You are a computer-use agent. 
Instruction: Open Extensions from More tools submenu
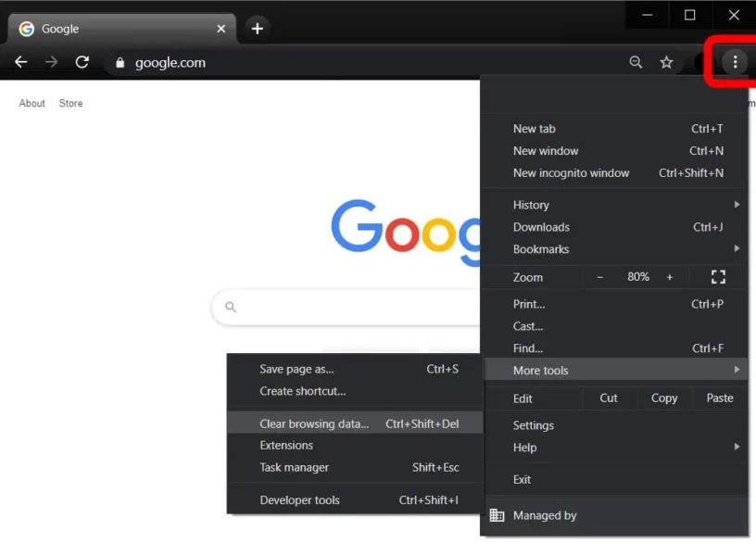355,446
